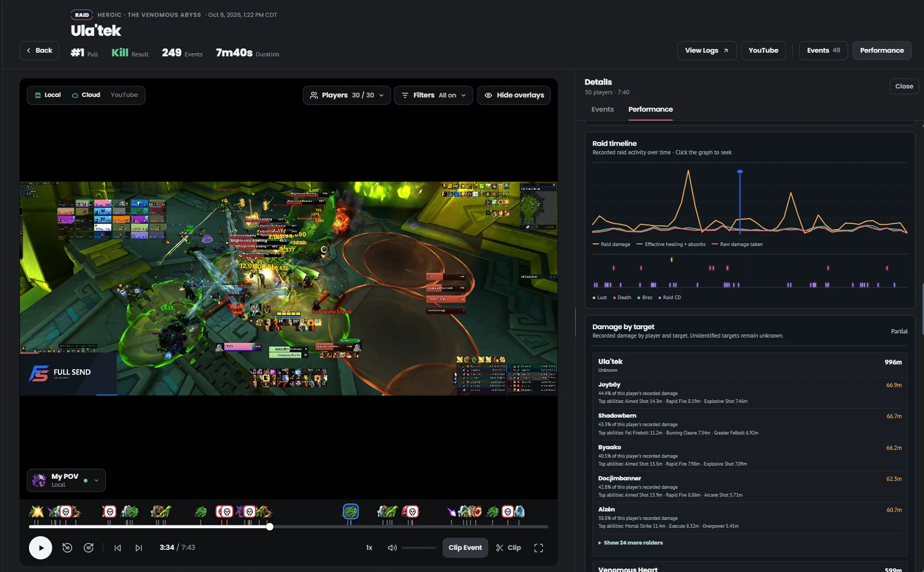Toggle Raw damage taken legend entry
Viewport: 924px width, 572px height.
[738, 244]
